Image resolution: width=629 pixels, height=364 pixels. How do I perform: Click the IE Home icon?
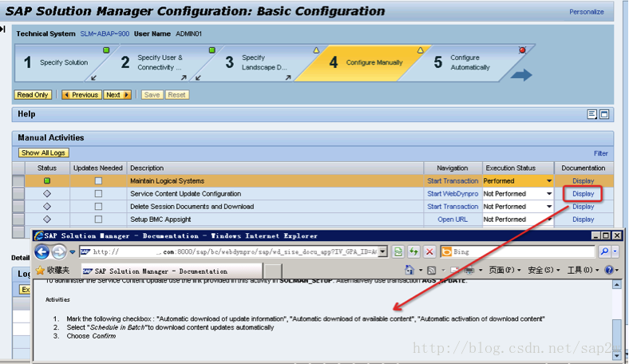409,270
